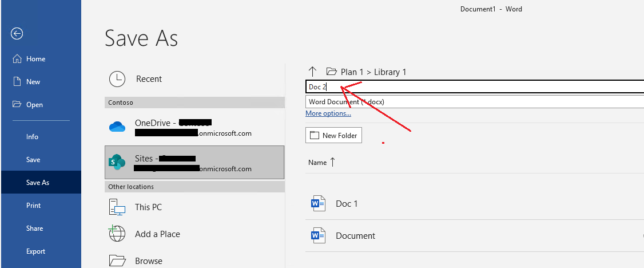Toggle Name sort direction arrow
Screen dimensions: 644x268
click(x=333, y=163)
